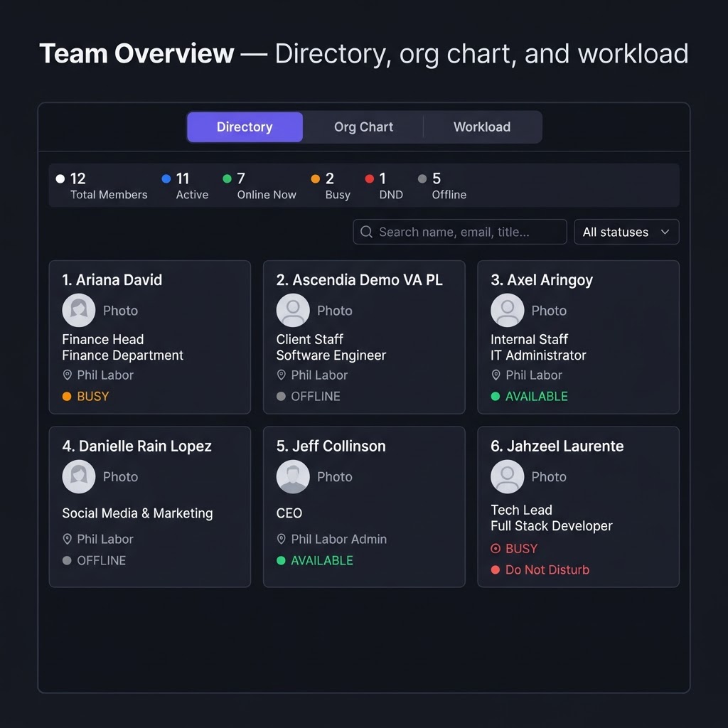728x728 pixels.
Task: Click the chevron on All statuses filter
Action: pos(665,232)
